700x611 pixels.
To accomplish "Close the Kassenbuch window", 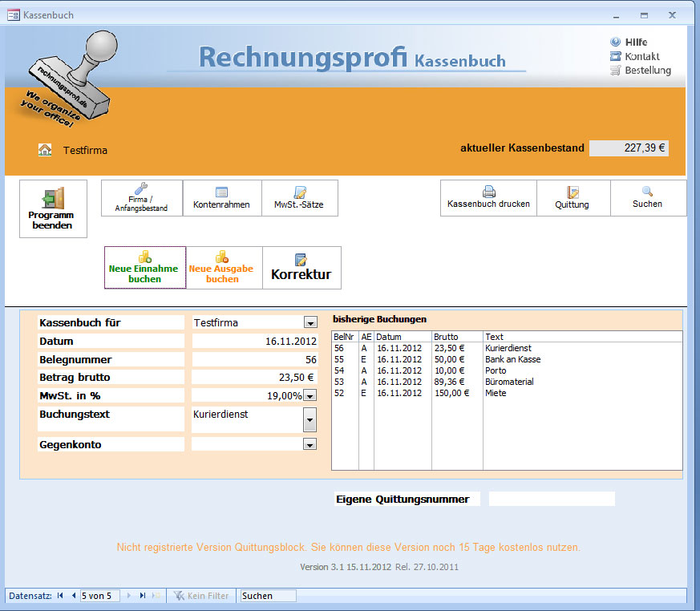I will (672, 15).
